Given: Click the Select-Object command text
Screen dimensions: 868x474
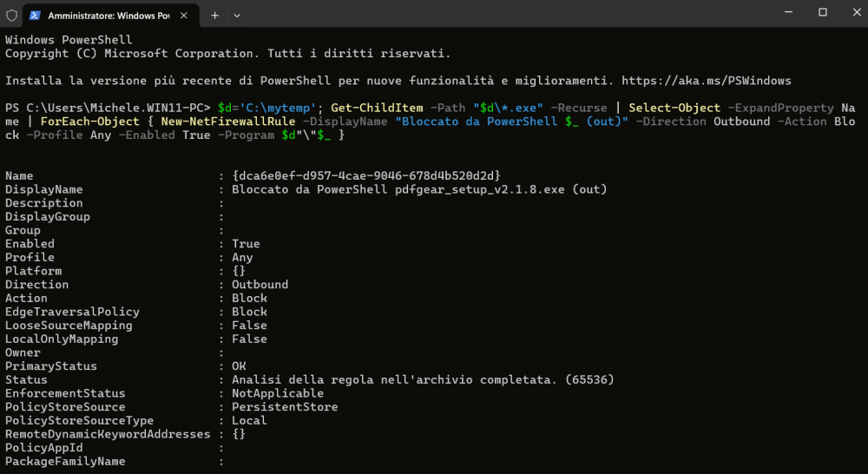Looking at the screenshot, I should pyautogui.click(x=674, y=108).
